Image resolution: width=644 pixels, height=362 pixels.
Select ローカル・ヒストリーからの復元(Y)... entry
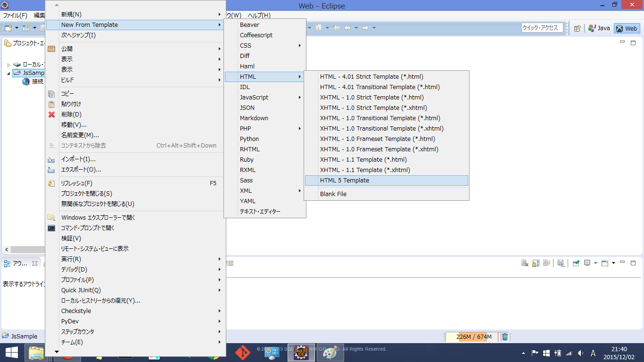pyautogui.click(x=135, y=300)
